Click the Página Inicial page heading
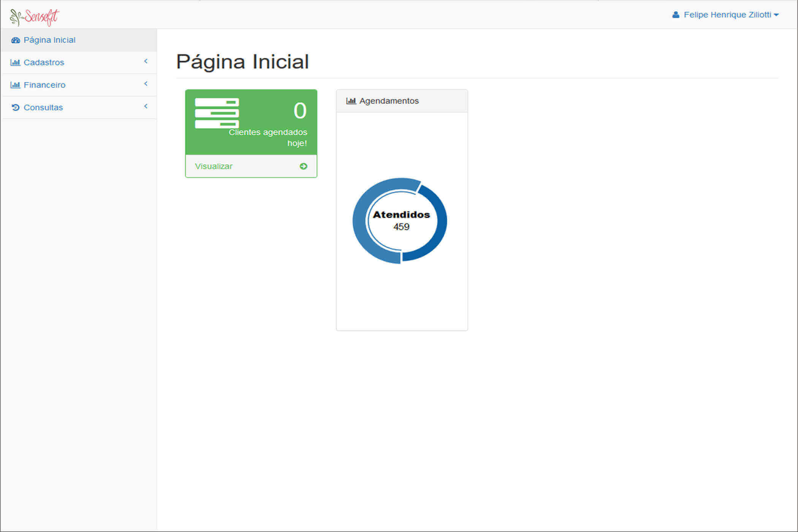Viewport: 798px width, 532px height. [242, 62]
